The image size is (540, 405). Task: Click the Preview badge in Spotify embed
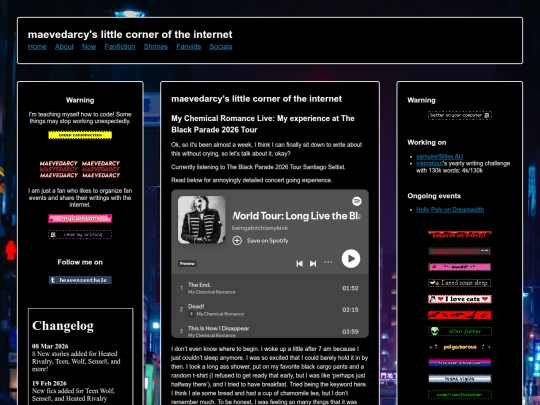[x=187, y=263]
